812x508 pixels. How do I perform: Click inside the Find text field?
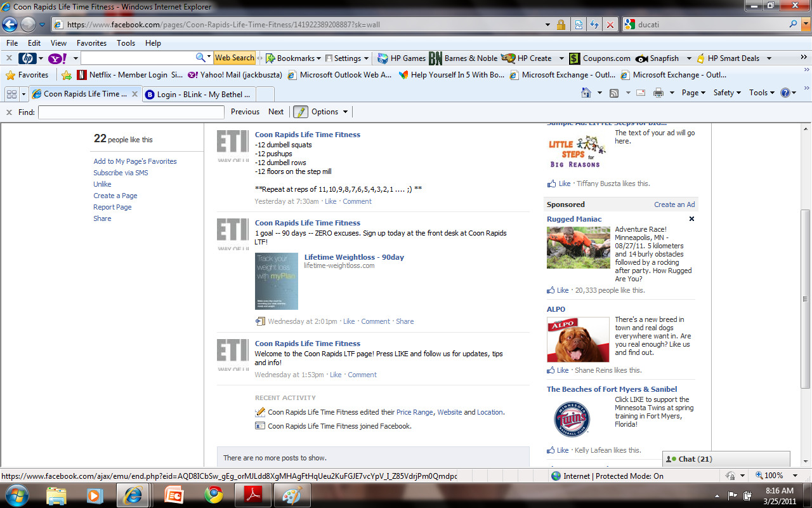[x=131, y=112]
